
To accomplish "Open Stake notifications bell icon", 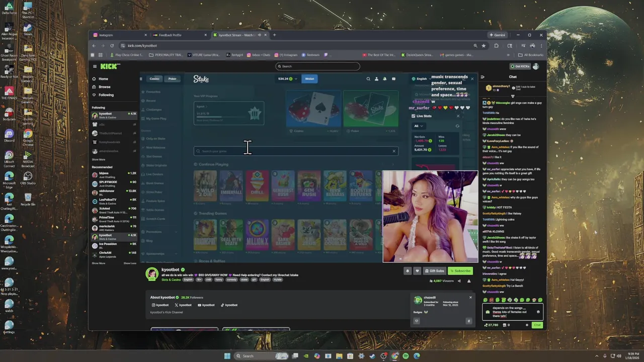I will click(x=385, y=79).
